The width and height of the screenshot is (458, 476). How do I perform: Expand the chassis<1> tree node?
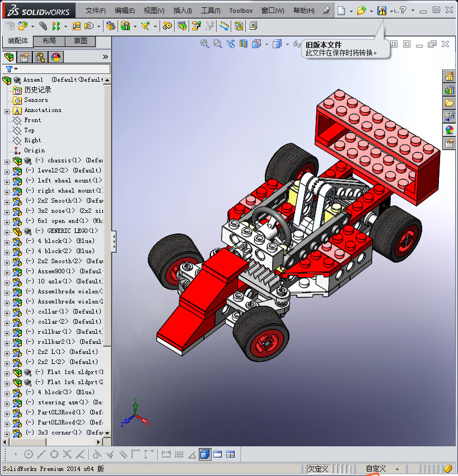point(7,162)
